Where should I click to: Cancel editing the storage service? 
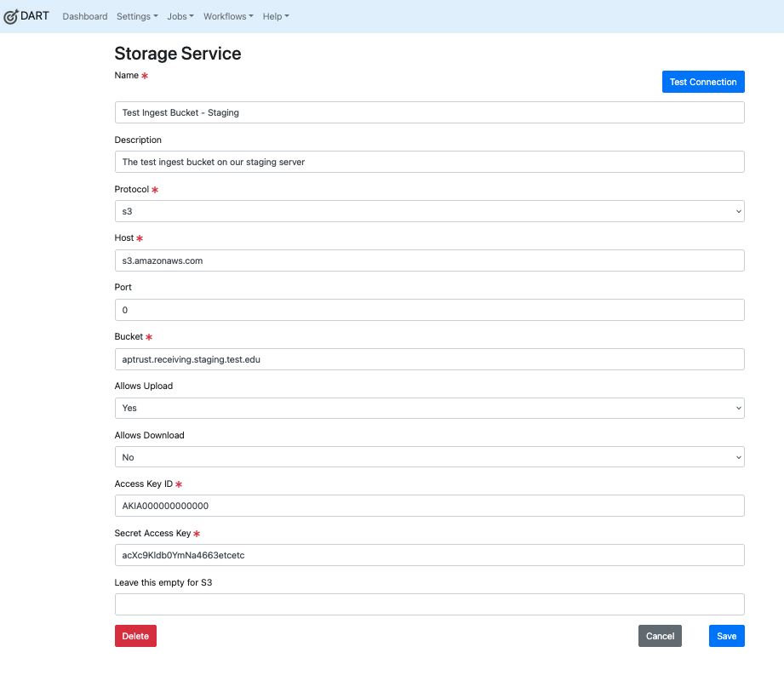click(x=660, y=636)
